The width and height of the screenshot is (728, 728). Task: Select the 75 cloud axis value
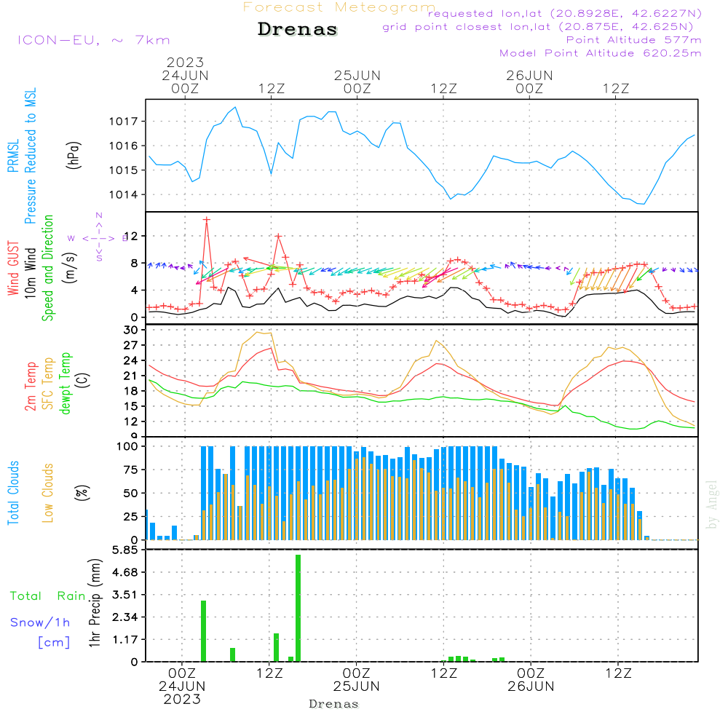pyautogui.click(x=130, y=470)
